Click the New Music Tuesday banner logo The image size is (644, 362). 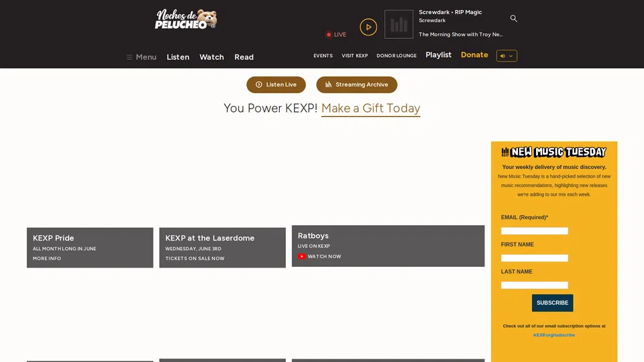(x=553, y=152)
